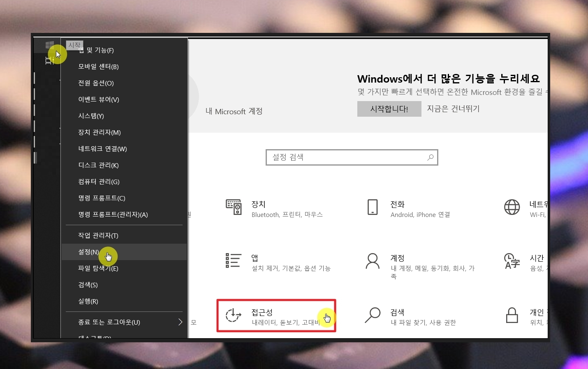Screen dimensions: 588x369
Task: Click the network globe icon
Action: pos(512,207)
